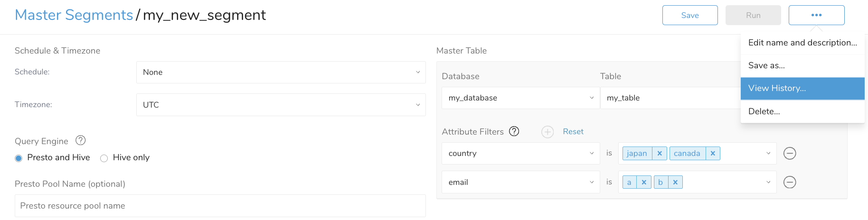Remove the 'a' tag from email filter
Screen dimensions: 868x220
[643, 183]
